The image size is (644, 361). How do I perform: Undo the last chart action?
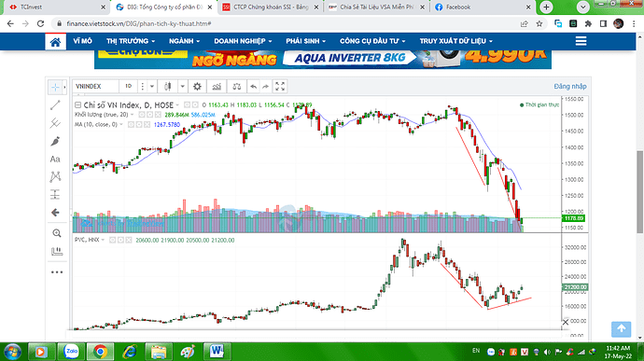tap(254, 86)
